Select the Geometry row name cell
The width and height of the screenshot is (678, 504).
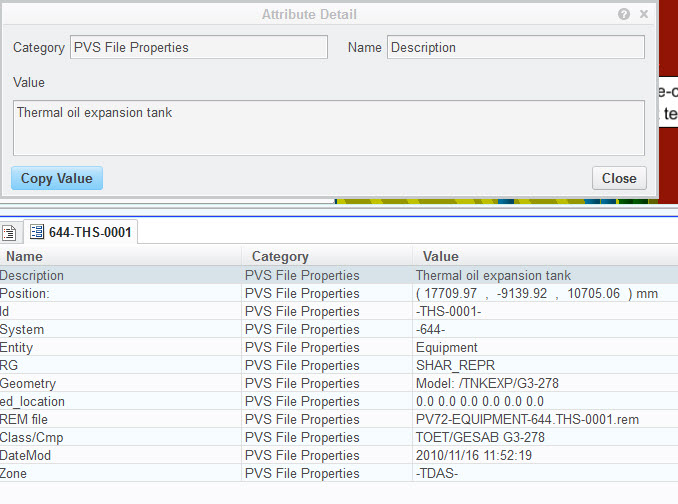121,383
